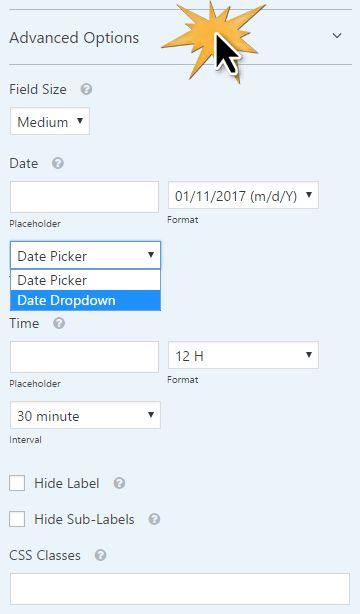Image resolution: width=360 pixels, height=614 pixels.
Task: Click the help icon next to Time
Action: tap(59, 323)
